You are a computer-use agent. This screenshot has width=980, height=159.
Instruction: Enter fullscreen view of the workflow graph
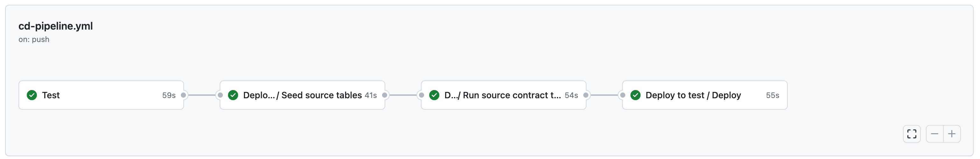pyautogui.click(x=912, y=134)
